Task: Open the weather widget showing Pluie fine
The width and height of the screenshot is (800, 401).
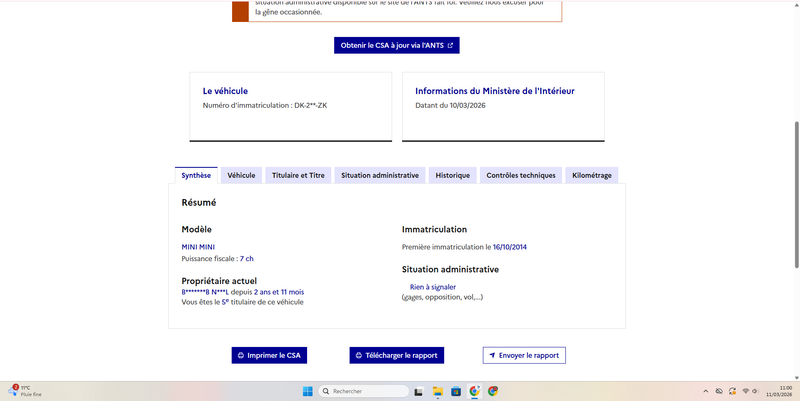Action: [26, 391]
